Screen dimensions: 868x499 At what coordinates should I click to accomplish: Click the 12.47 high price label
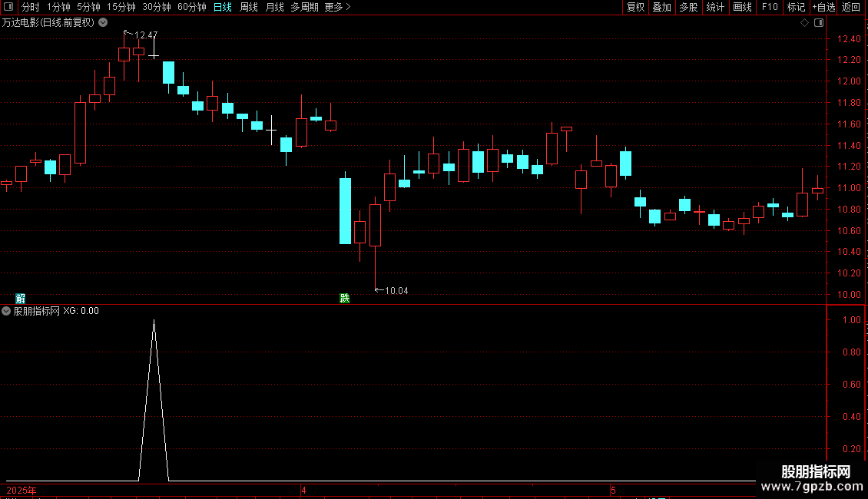[146, 35]
